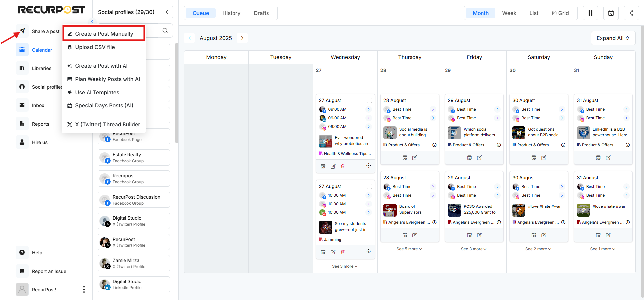Open the PCSO Awarded $25,000 Grant thumbnail
Screen dimensions: 644x300
pos(454,210)
